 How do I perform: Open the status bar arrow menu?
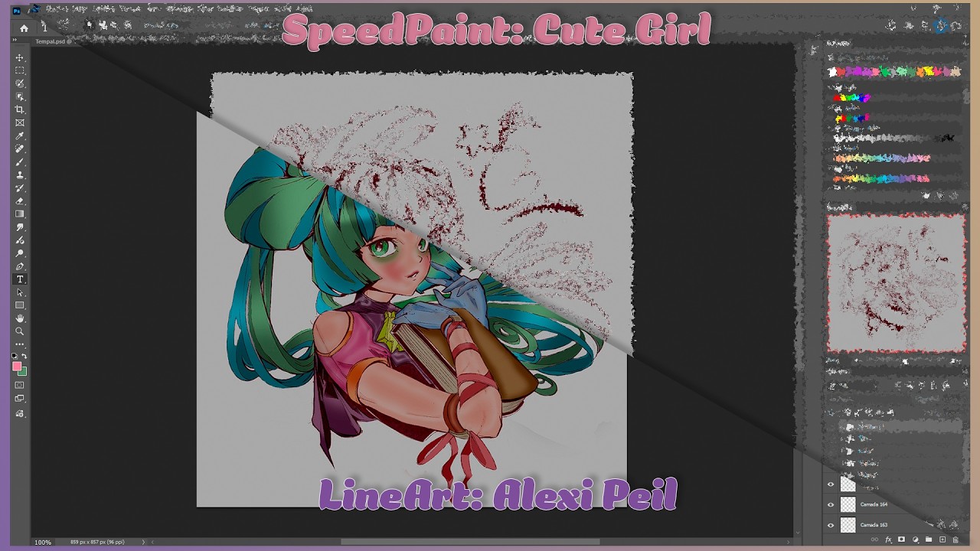coord(143,543)
